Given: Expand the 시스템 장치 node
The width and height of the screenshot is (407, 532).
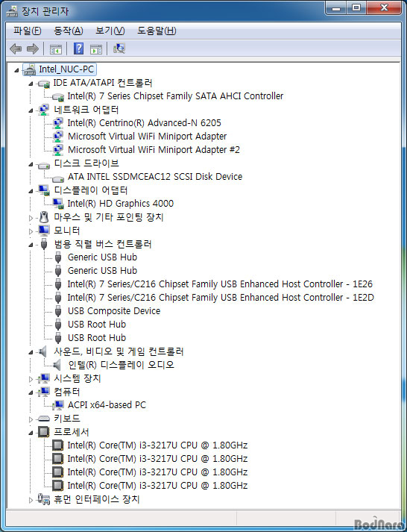Looking at the screenshot, I should (x=31, y=379).
